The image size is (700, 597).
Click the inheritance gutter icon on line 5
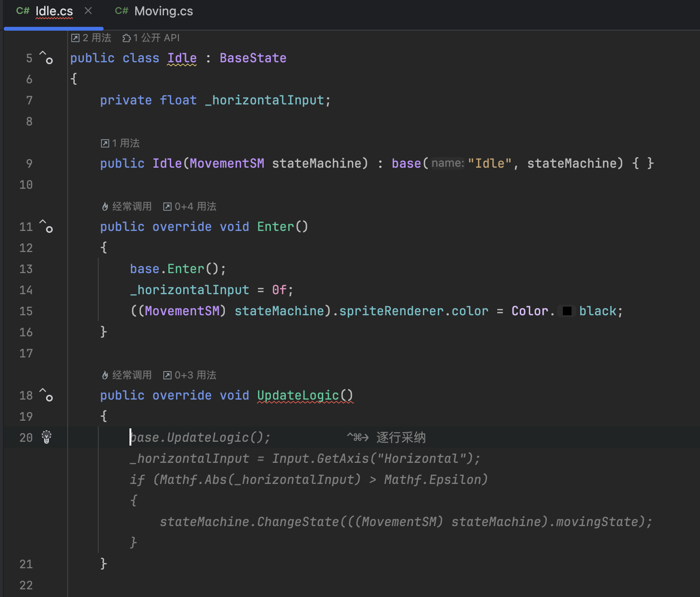click(x=46, y=57)
